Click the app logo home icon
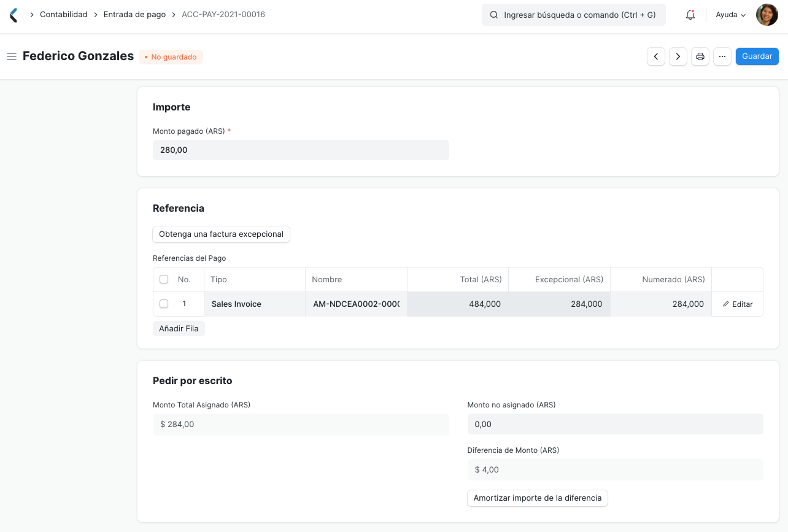Image resolution: width=788 pixels, height=532 pixels. click(x=14, y=15)
